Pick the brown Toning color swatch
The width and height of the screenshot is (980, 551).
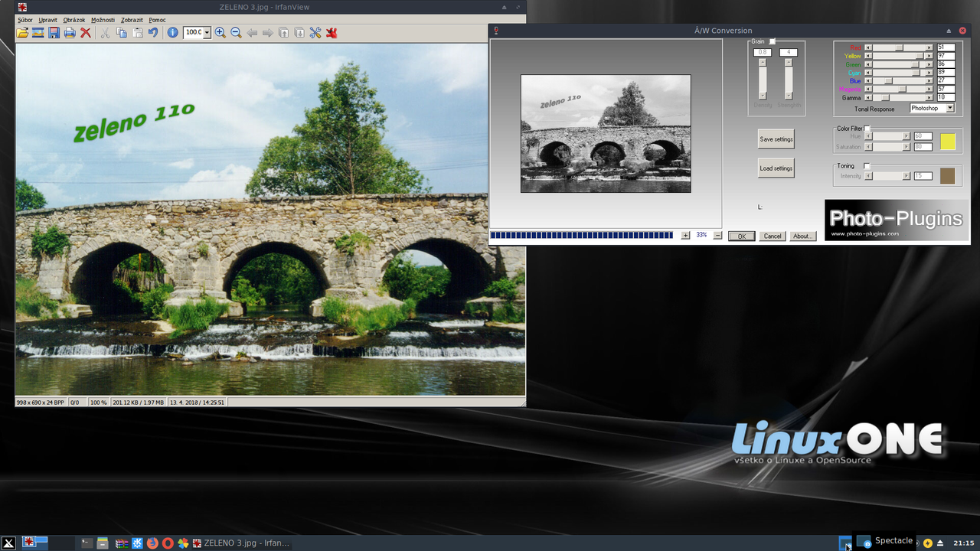(x=948, y=176)
